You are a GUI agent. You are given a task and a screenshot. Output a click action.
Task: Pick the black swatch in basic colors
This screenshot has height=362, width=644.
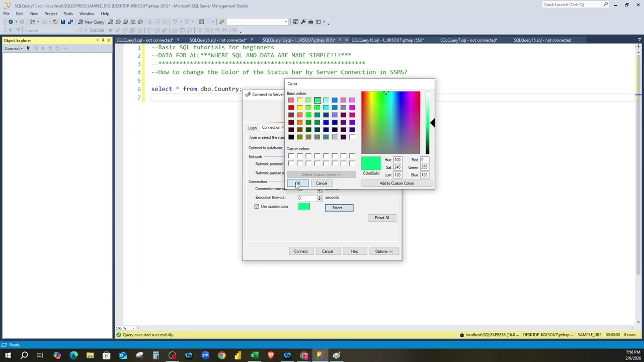[291, 137]
